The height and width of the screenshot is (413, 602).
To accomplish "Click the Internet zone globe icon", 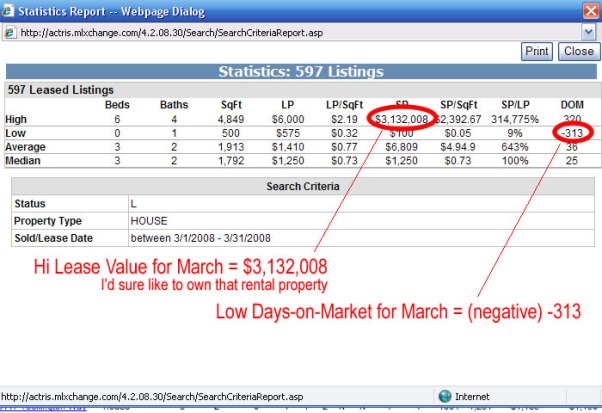I will pos(446,396).
